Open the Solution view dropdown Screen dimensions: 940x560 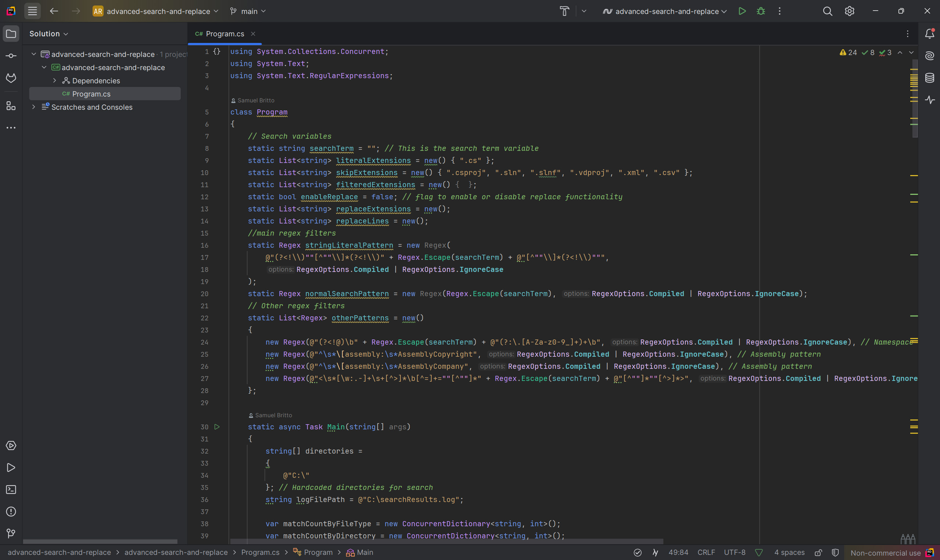tap(49, 34)
